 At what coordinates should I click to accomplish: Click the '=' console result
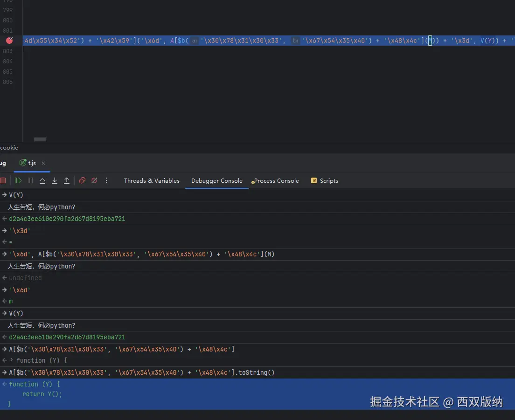pyautogui.click(x=11, y=242)
